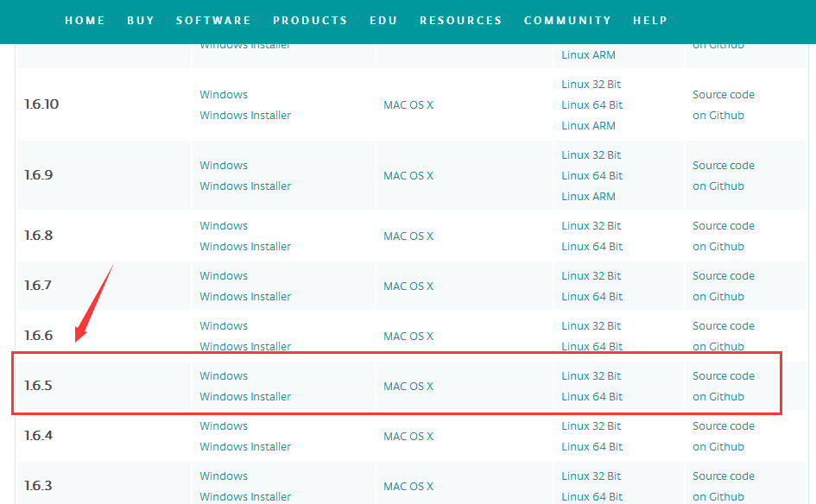Download MAC OS X build of 1.6.6
The width and height of the screenshot is (816, 504).
pyautogui.click(x=408, y=336)
